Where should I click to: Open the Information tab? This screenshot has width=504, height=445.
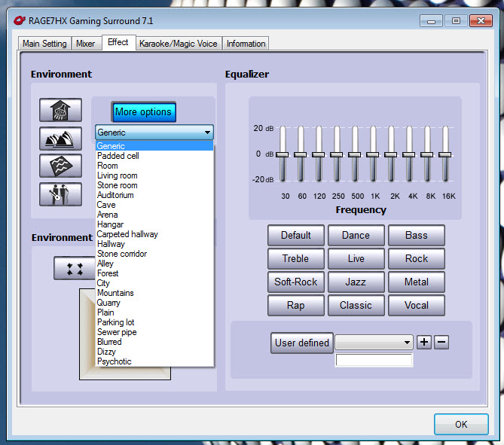(246, 44)
